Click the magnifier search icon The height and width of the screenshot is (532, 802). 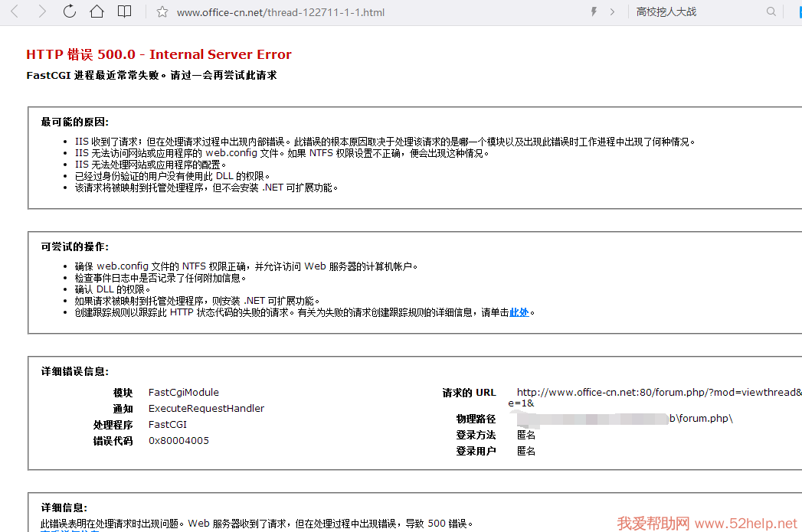click(771, 11)
